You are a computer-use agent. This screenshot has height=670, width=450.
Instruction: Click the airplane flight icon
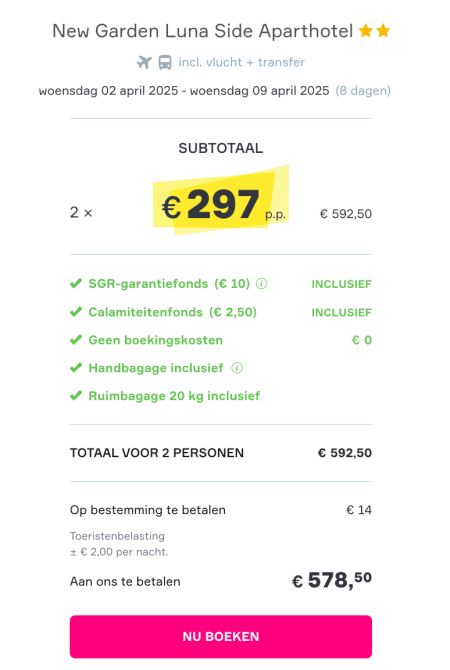pyautogui.click(x=144, y=62)
